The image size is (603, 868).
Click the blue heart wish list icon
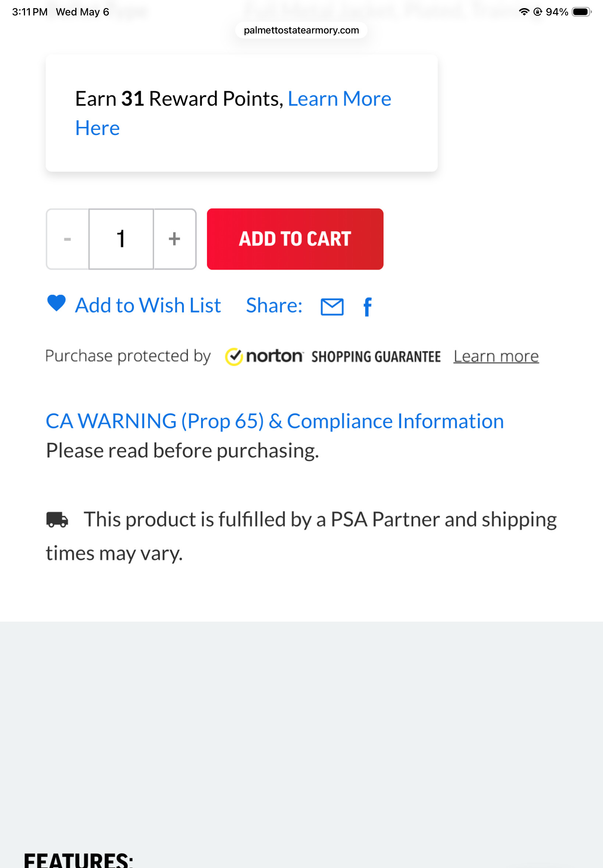tap(56, 303)
